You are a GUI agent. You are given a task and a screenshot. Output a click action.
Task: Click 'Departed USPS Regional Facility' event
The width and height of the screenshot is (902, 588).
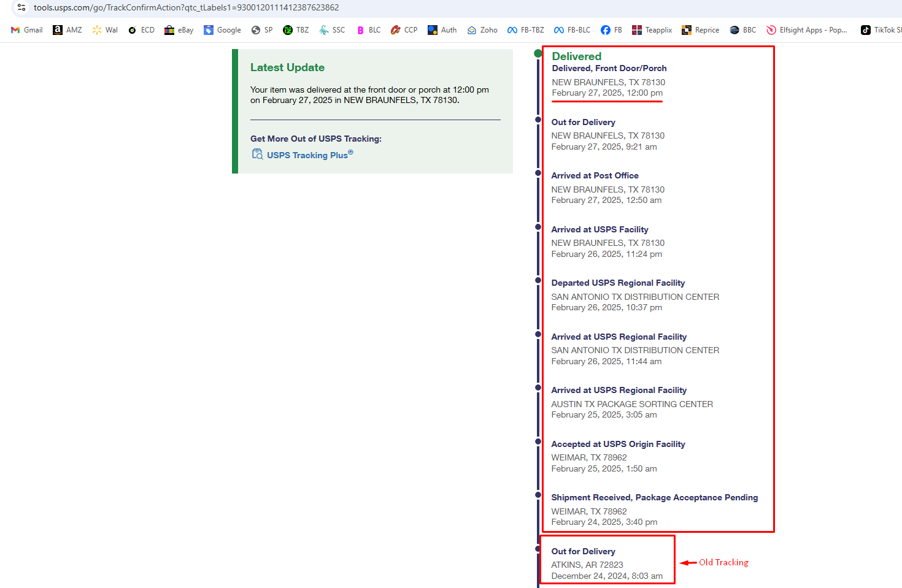(618, 283)
